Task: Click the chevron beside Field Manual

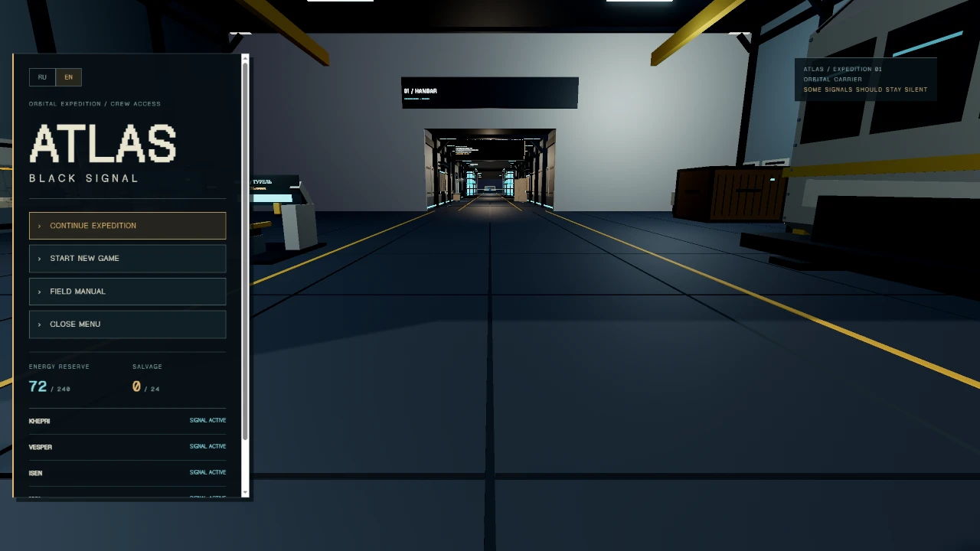Action: [x=39, y=292]
